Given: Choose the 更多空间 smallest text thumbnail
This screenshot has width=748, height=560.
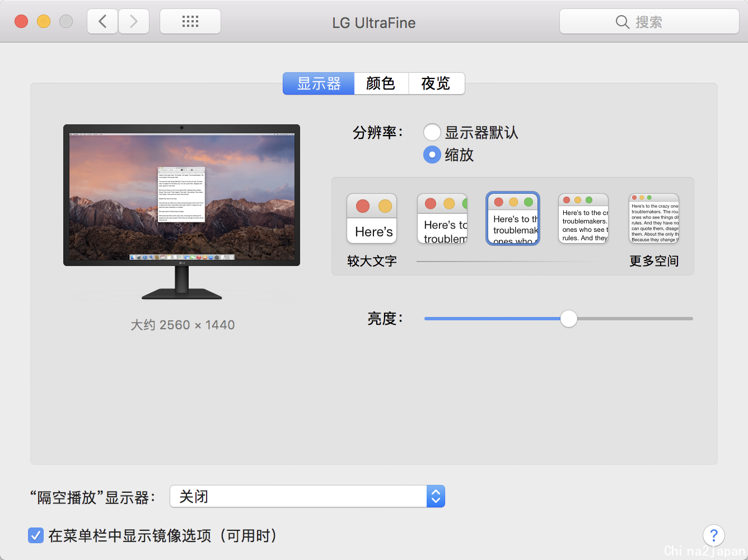Looking at the screenshot, I should click(x=654, y=218).
